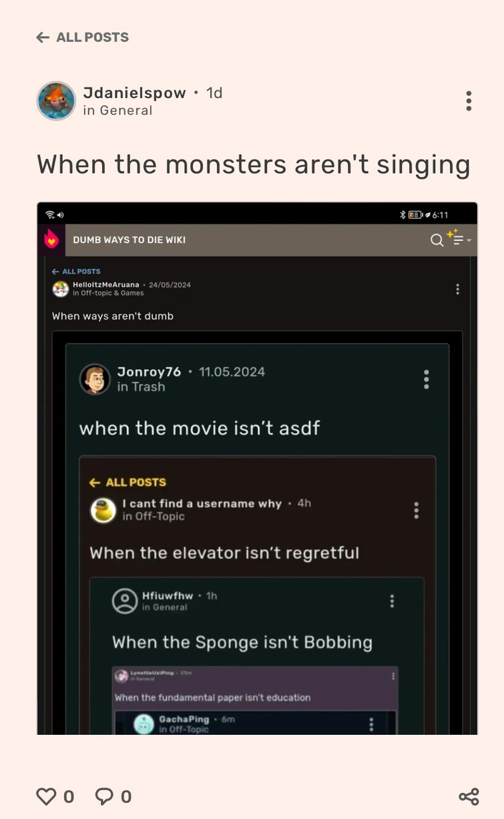Click the yellow ALL POSTS link

point(128,482)
